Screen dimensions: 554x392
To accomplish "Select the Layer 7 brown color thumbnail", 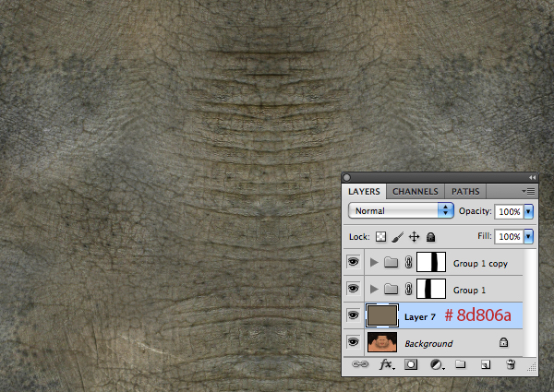I will click(382, 315).
